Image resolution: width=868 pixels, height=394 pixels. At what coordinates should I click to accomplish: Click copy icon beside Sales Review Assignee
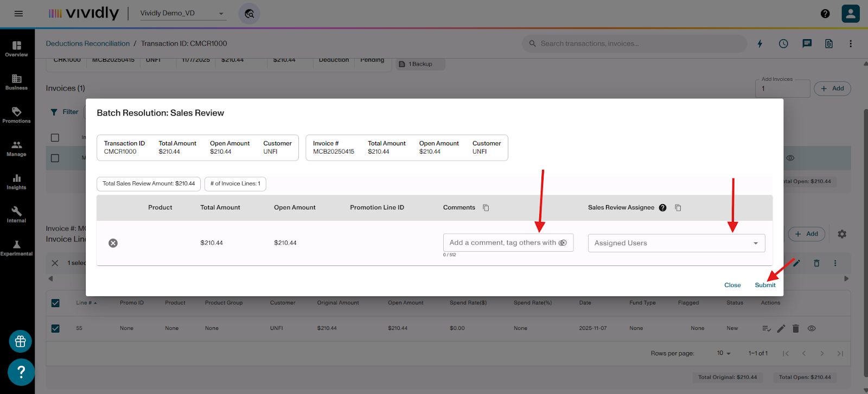[678, 208]
